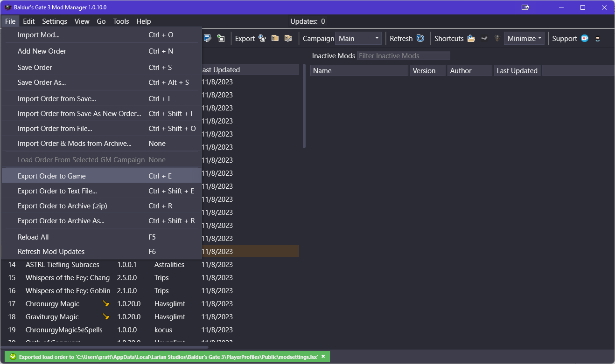Open the View menu
The width and height of the screenshot is (615, 364).
(82, 21)
